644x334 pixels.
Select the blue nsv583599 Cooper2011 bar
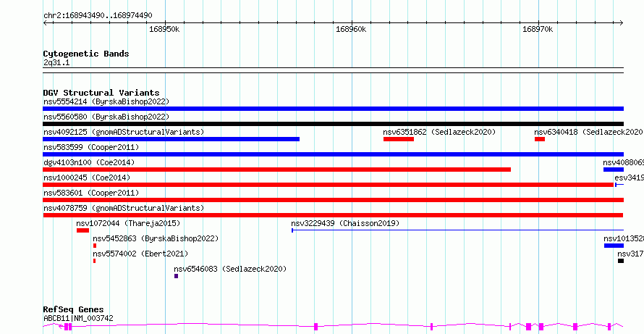tap(333, 154)
